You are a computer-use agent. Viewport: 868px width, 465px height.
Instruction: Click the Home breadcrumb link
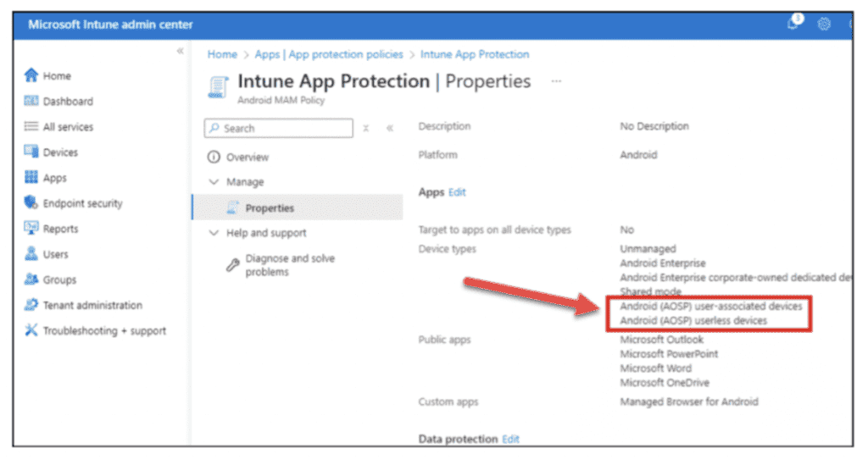pos(222,54)
